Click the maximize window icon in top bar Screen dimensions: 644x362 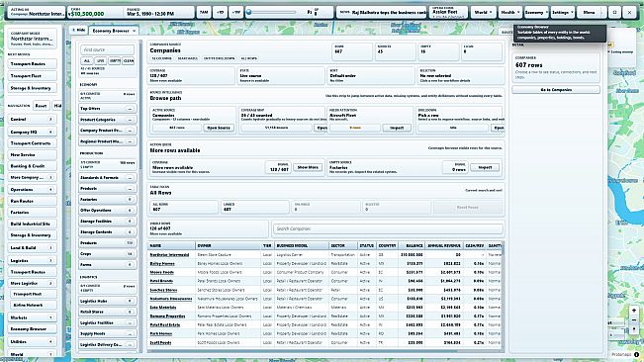(615, 12)
